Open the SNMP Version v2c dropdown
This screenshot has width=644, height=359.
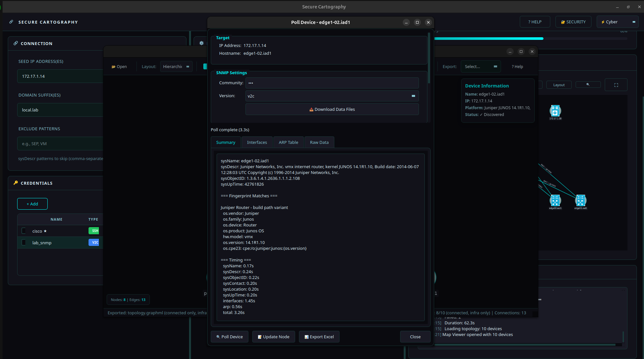pyautogui.click(x=332, y=96)
